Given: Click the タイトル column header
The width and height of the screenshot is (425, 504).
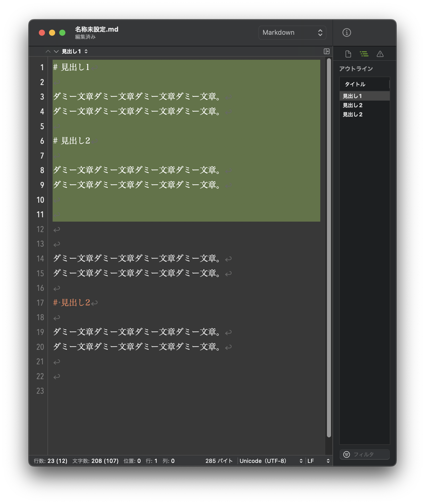Looking at the screenshot, I should (364, 84).
